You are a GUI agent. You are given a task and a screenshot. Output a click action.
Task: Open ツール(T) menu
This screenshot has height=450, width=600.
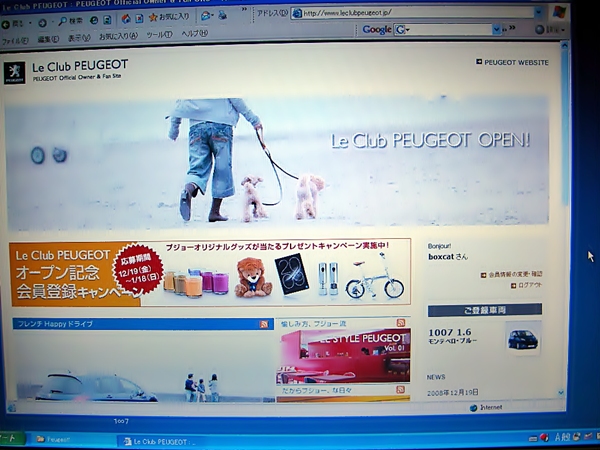[x=159, y=35]
